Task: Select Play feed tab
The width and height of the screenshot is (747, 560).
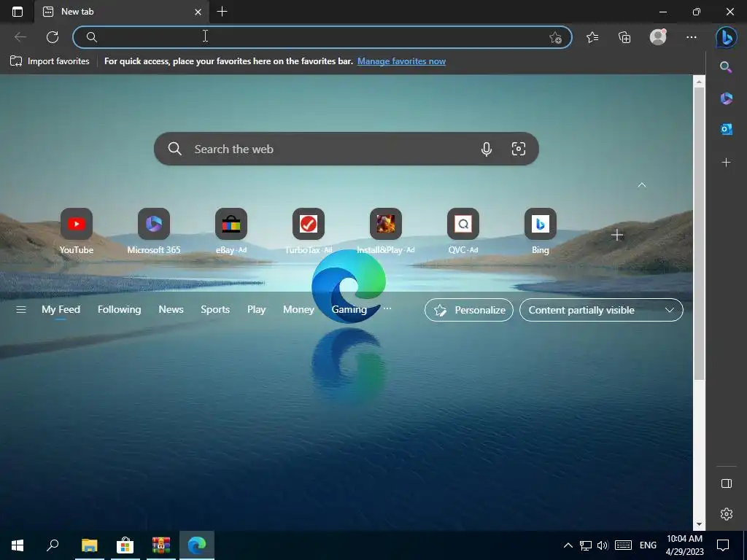Action: click(256, 309)
